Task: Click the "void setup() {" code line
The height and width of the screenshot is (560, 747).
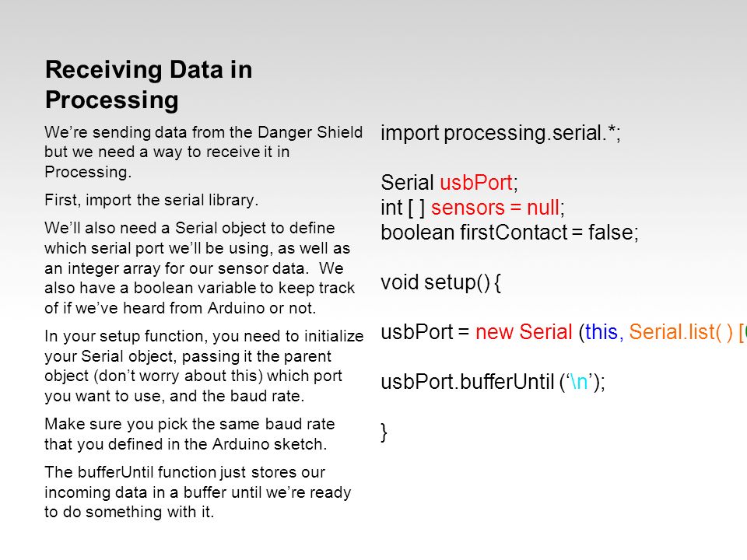Action: click(x=440, y=282)
